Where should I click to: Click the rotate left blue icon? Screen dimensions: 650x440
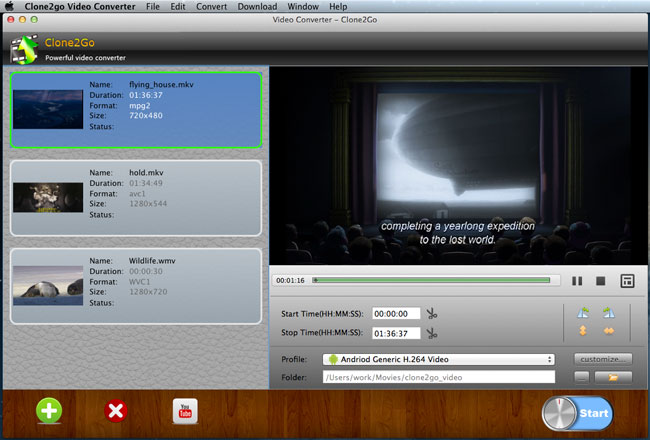pos(583,312)
